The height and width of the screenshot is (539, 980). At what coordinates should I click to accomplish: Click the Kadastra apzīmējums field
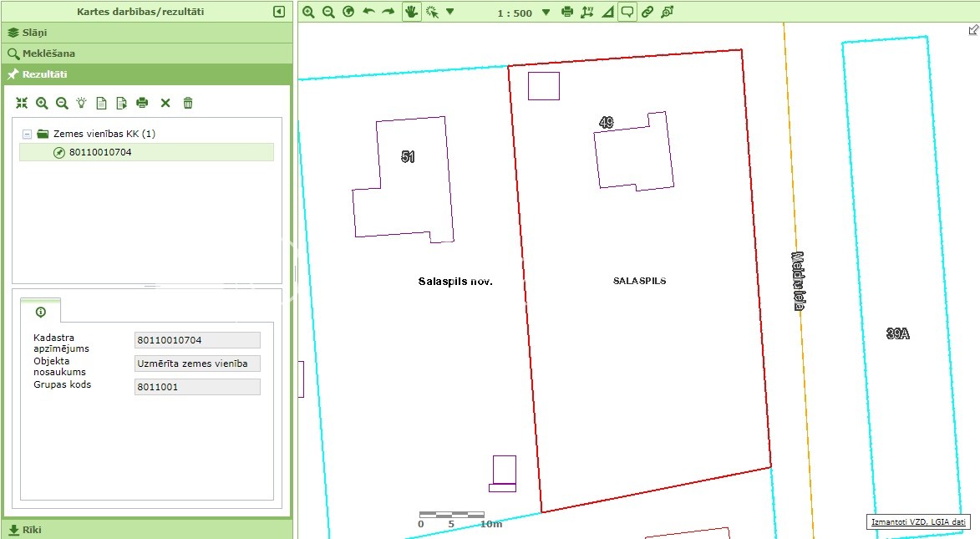[x=197, y=340]
